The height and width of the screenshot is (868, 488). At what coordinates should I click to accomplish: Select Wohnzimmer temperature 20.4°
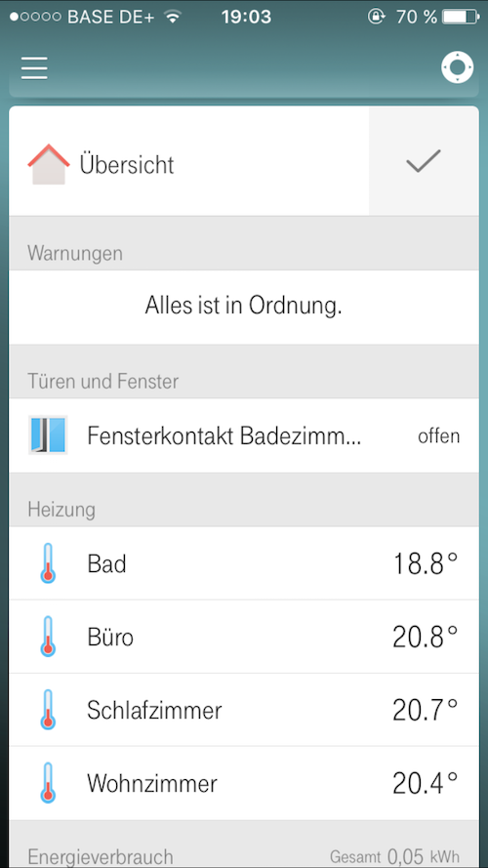pos(426,783)
